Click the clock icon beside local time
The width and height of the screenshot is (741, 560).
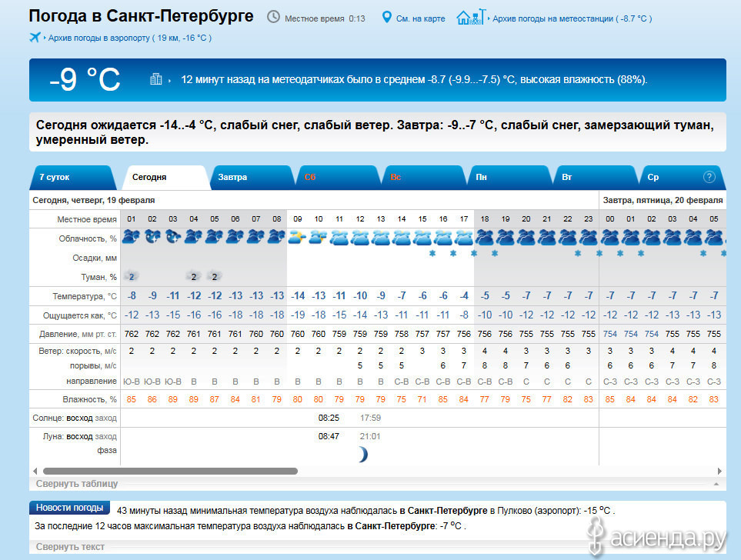point(274,17)
